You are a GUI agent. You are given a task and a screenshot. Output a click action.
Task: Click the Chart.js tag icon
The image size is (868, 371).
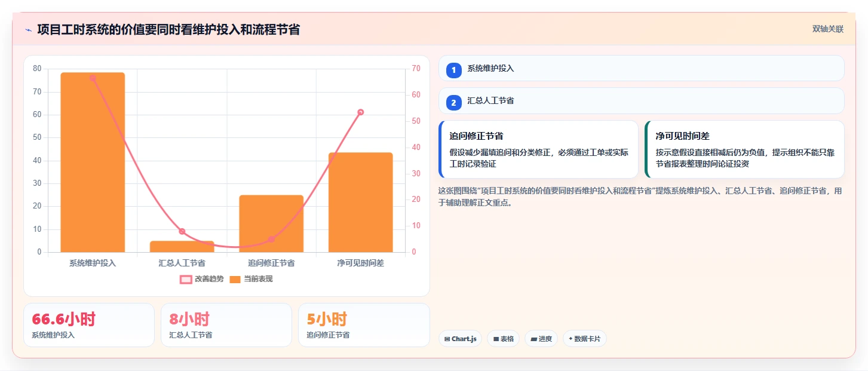447,339
